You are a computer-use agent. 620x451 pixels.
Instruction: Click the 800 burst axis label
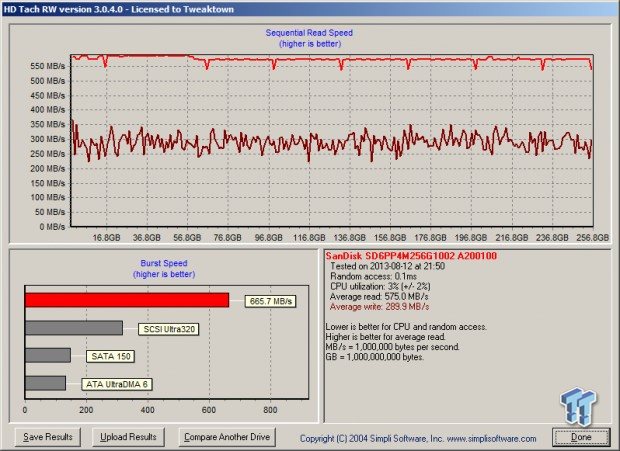(270, 410)
